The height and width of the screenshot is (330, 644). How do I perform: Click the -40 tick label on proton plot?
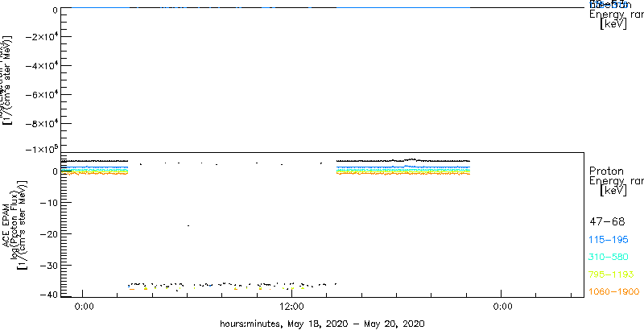click(48, 295)
